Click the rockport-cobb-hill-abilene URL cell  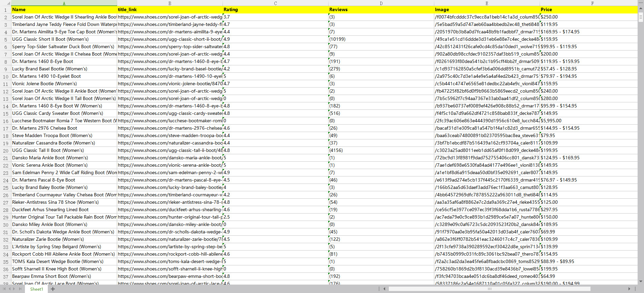[170, 254]
